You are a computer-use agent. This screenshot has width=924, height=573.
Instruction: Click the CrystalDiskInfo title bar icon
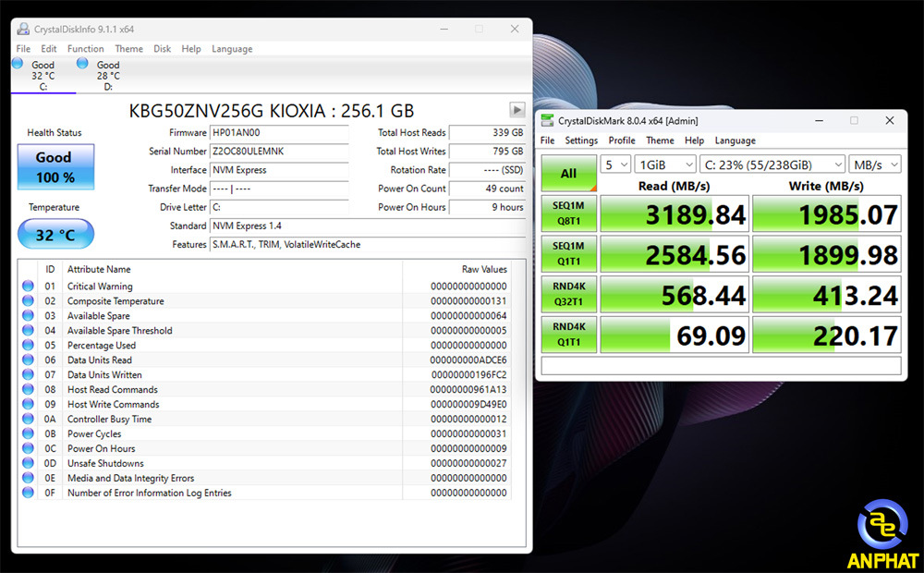[23, 29]
